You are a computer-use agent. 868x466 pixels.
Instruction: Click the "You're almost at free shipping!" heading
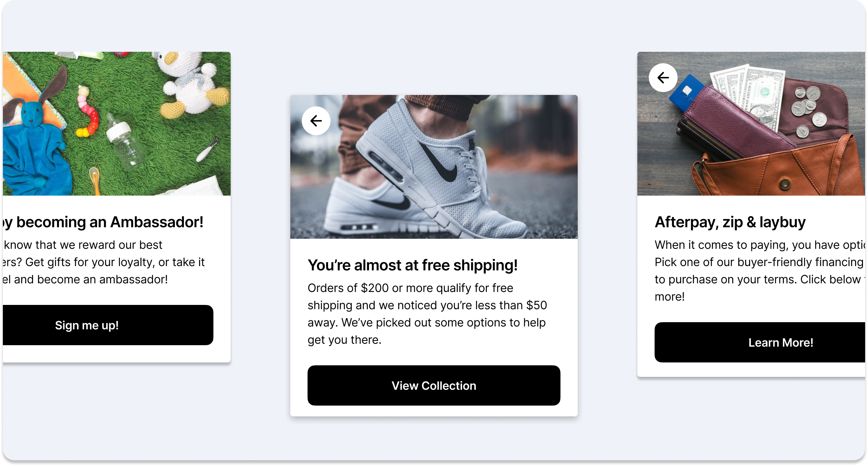coord(412,265)
